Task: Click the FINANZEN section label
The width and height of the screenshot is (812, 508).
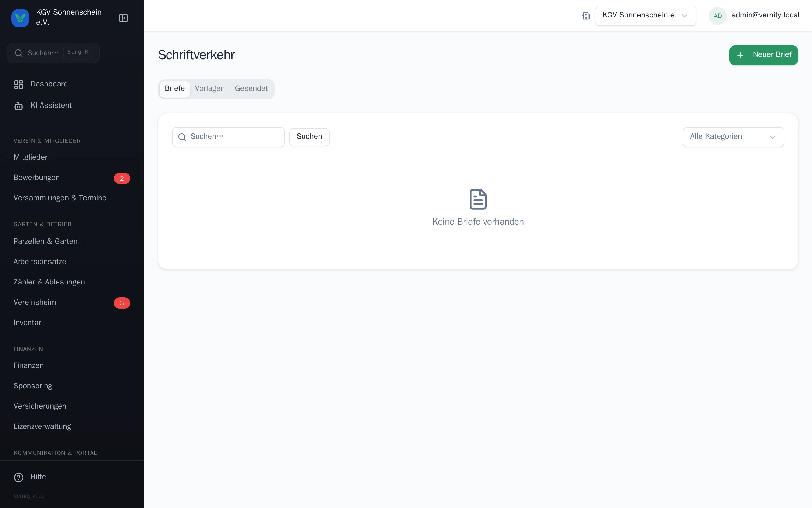Action: pyautogui.click(x=28, y=349)
